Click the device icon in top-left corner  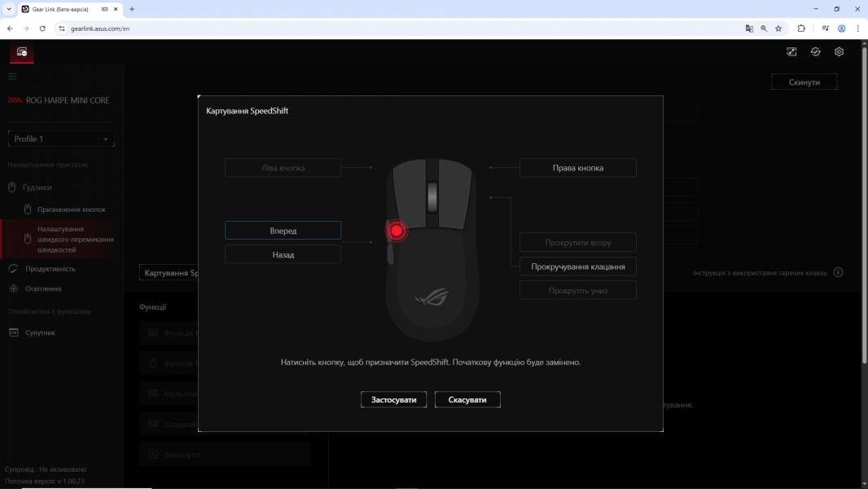coord(20,52)
